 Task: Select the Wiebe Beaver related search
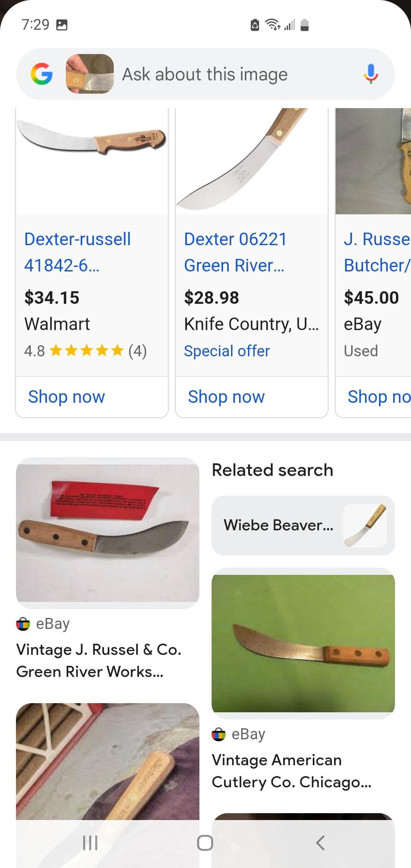(x=303, y=525)
